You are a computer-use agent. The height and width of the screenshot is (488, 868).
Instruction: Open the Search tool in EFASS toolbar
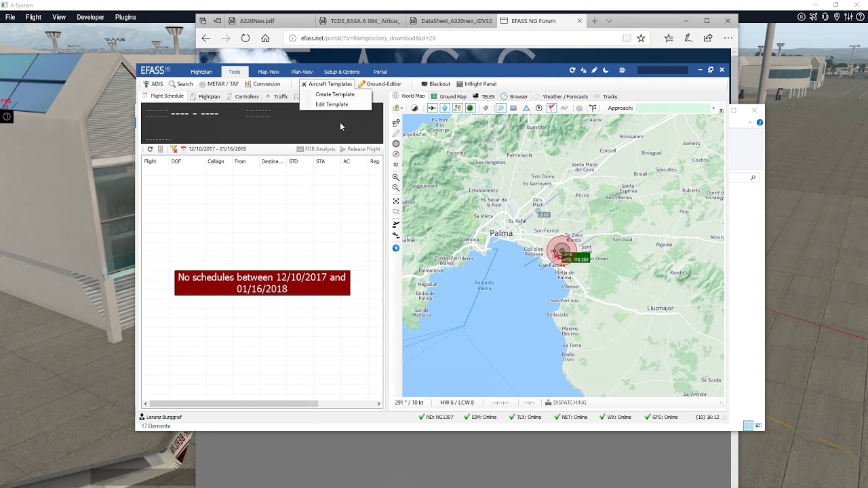pyautogui.click(x=180, y=84)
